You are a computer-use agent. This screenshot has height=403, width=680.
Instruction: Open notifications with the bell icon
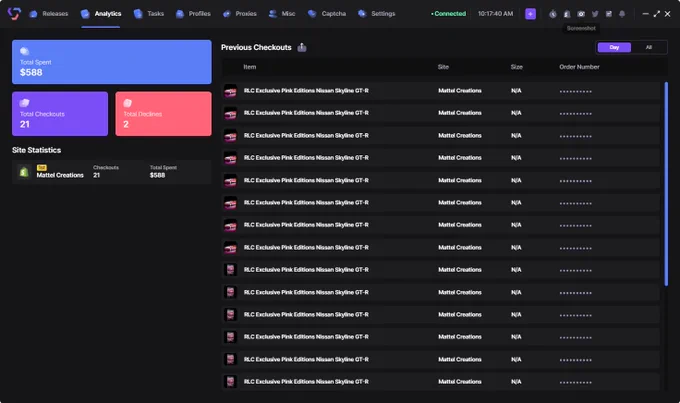click(622, 14)
